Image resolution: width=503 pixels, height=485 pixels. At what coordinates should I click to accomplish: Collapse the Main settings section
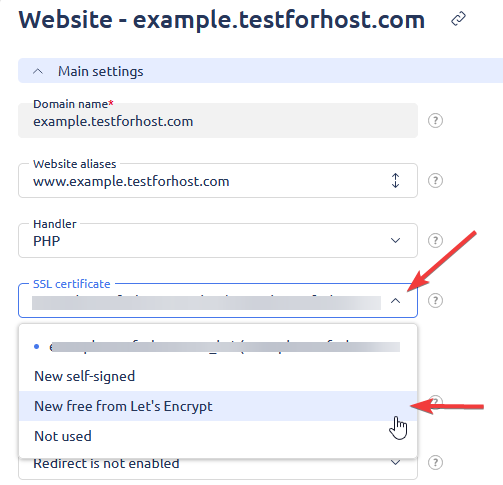click(38, 71)
